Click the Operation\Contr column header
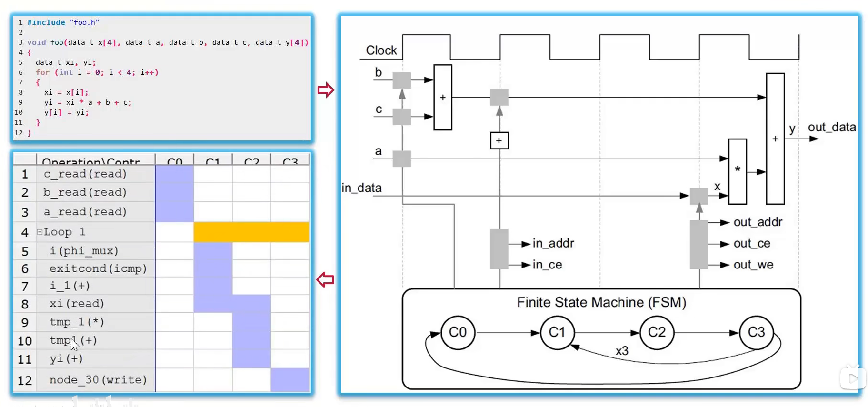Image resolution: width=868 pixels, height=407 pixels. tap(91, 161)
